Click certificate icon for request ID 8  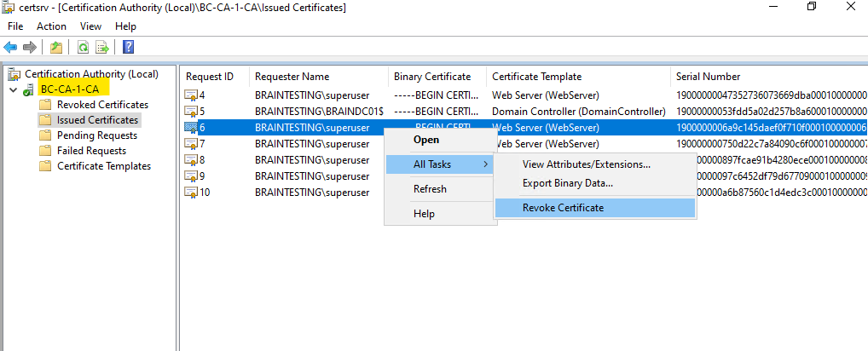click(x=191, y=160)
